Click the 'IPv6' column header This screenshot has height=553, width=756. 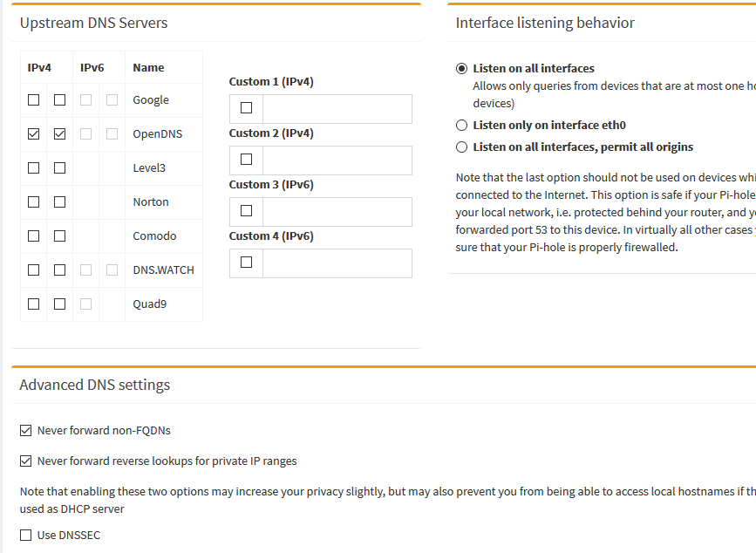tap(92, 67)
